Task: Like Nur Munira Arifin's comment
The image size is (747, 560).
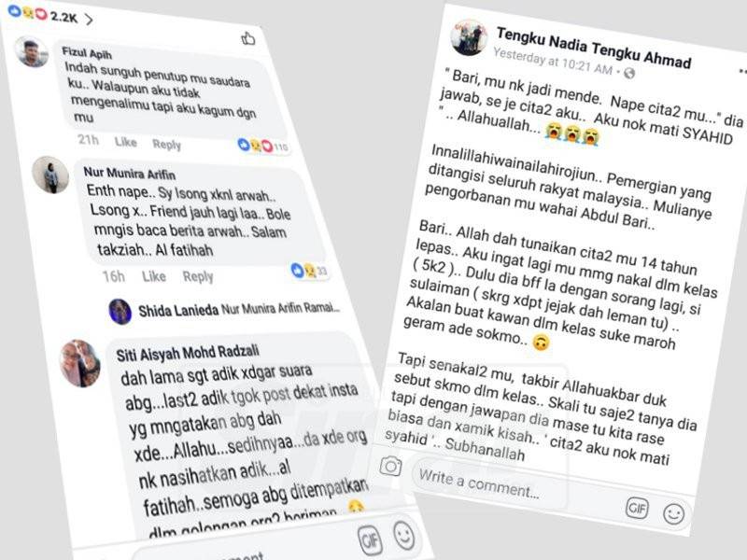Action: [154, 276]
